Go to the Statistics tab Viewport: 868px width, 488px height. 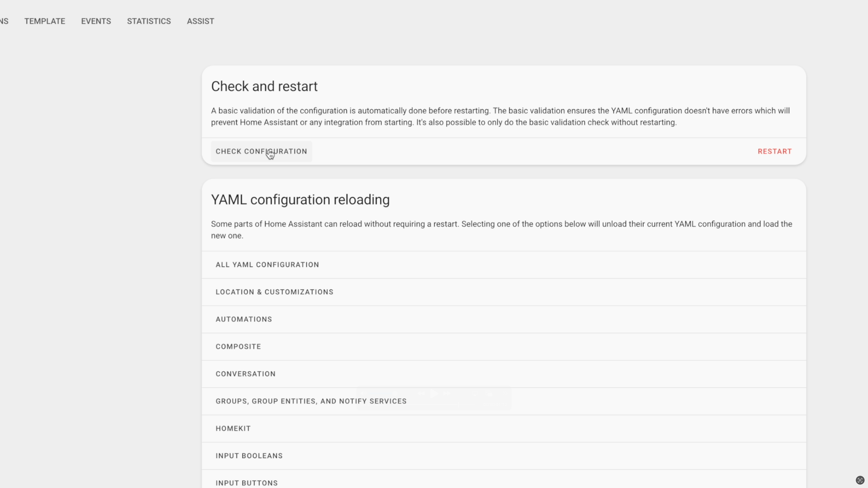(149, 21)
